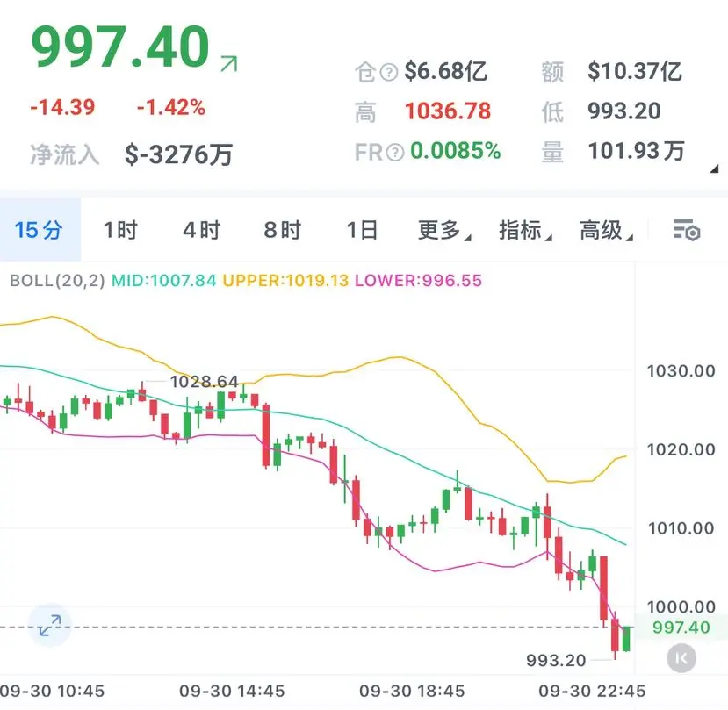This screenshot has height=710, width=728.
Task: Click the 993.20 chart low label
Action: pyautogui.click(x=556, y=660)
